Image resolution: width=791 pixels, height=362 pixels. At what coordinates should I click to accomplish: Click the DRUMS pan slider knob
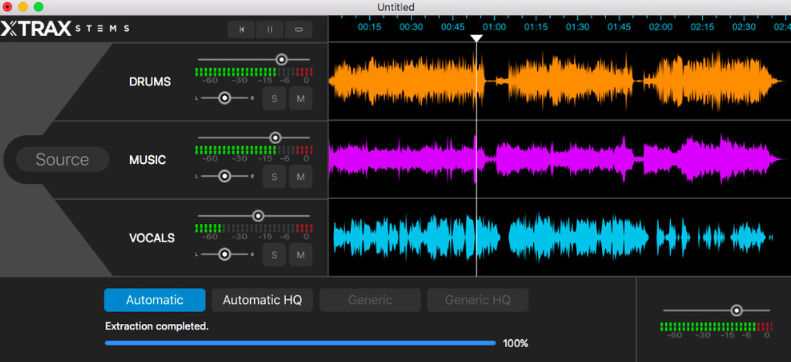(224, 98)
